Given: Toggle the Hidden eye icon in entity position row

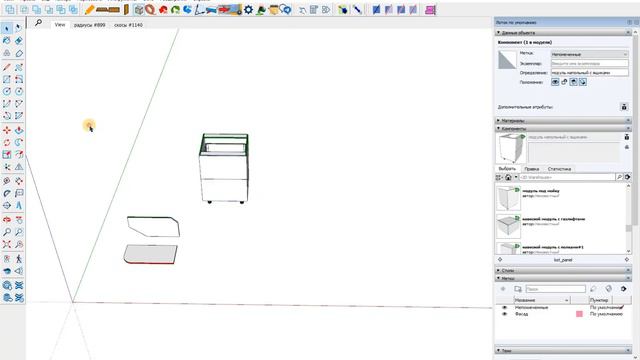Looking at the screenshot, I should 555,82.
